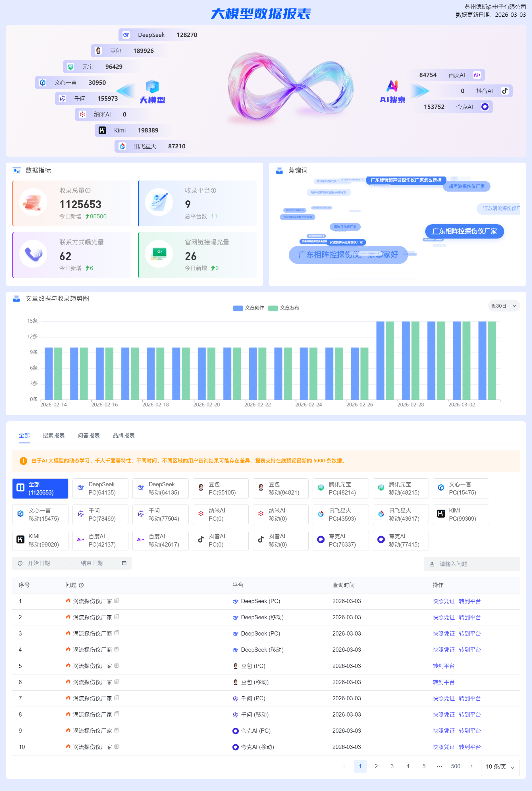Click the 豆包 avatar icon beside 189926
Image resolution: width=532 pixels, height=791 pixels.
click(x=98, y=51)
